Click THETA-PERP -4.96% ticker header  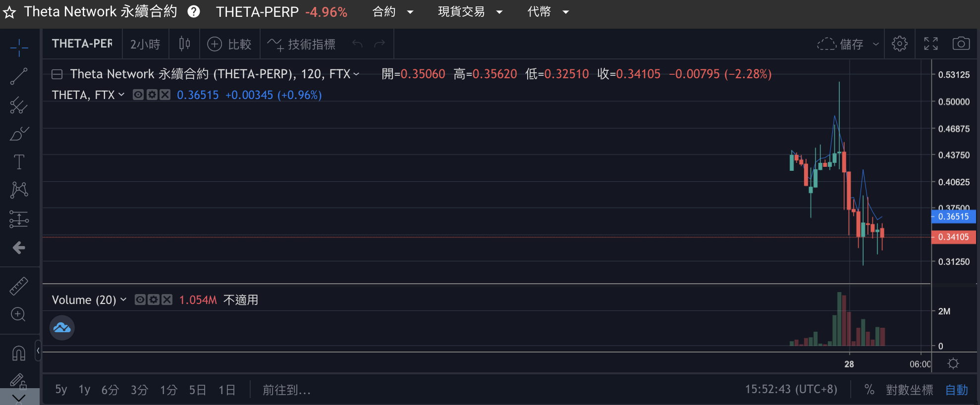(x=281, y=12)
